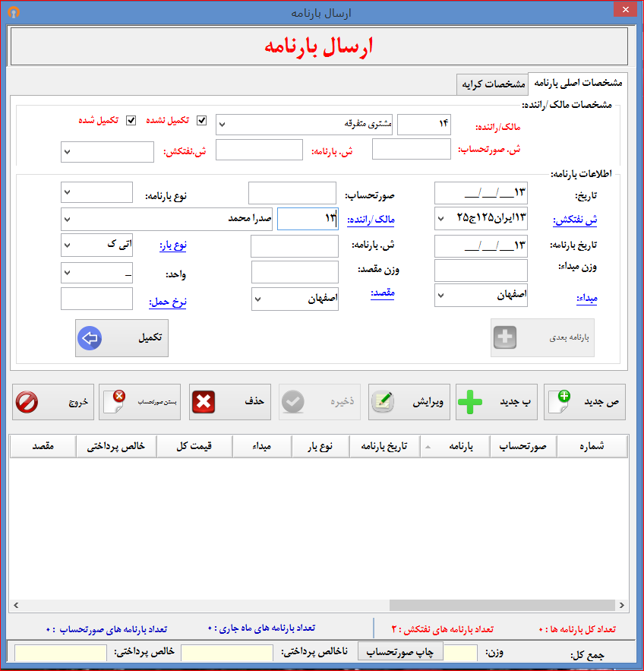The height and width of the screenshot is (671, 644).
Task: Click the ش. بارنامه field in owner section
Action: 259,150
